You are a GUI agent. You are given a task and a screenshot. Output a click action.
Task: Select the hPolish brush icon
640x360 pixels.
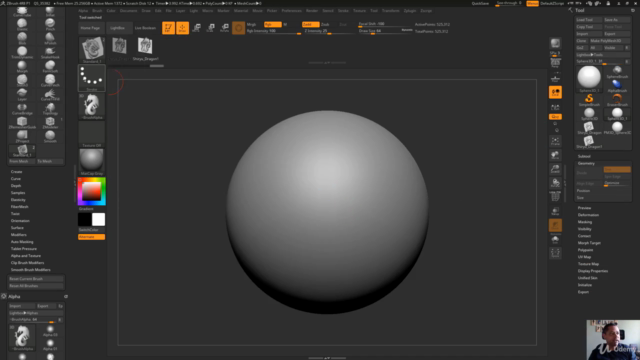[50, 38]
